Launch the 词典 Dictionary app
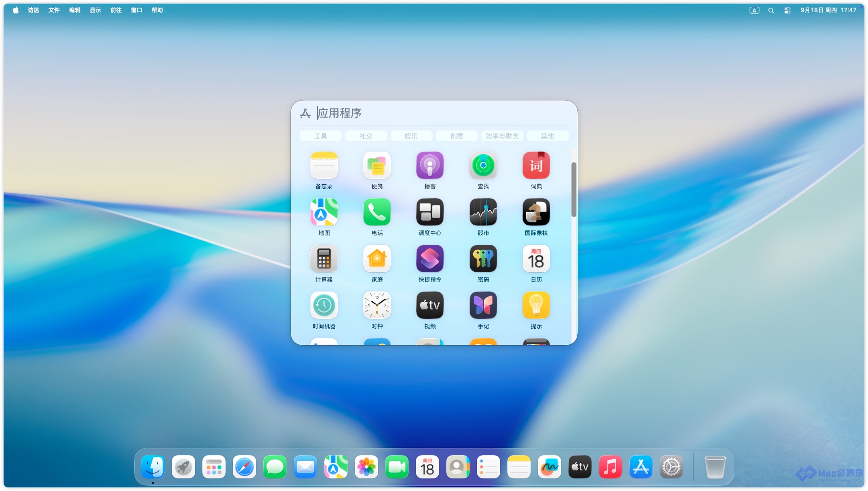Image resolution: width=868 pixels, height=491 pixels. pos(536,165)
